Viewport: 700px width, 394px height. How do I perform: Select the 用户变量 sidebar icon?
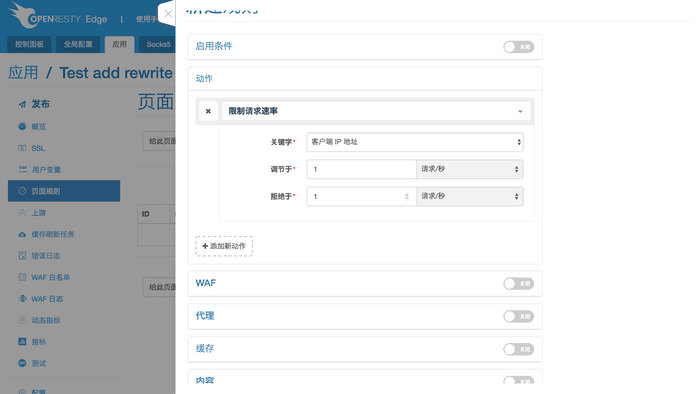(x=22, y=169)
